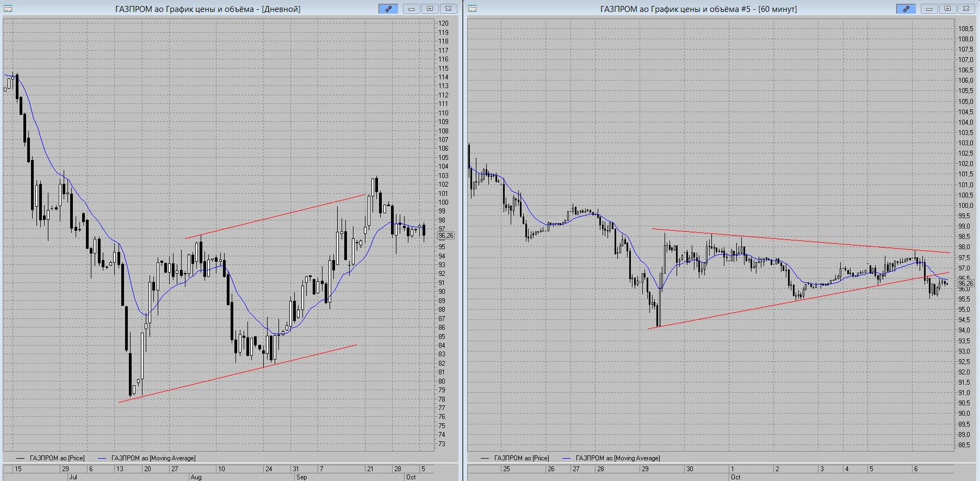Click the title text of the Дневной chart window

point(208,9)
